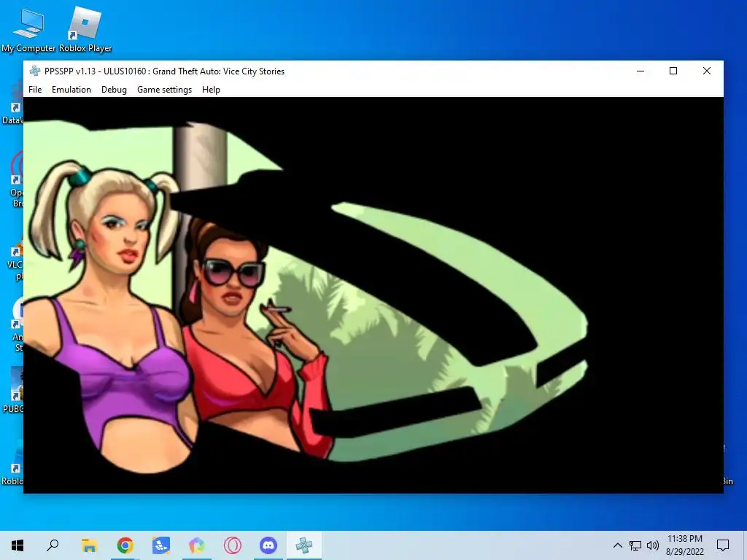Open the File menu in PPSSPP

(35, 90)
